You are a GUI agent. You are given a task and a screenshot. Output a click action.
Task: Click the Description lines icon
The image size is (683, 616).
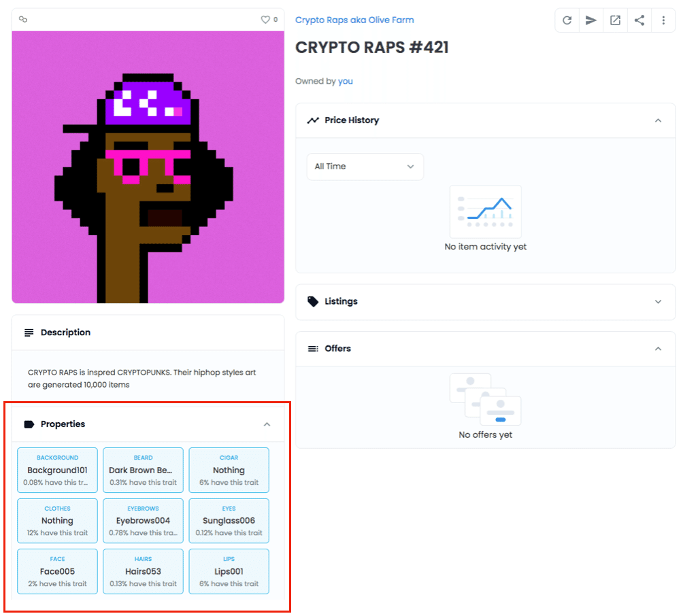(29, 332)
